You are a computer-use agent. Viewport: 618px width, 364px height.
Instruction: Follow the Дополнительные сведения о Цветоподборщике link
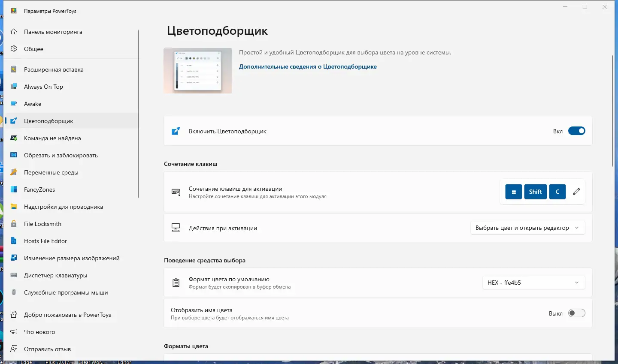[x=308, y=66]
